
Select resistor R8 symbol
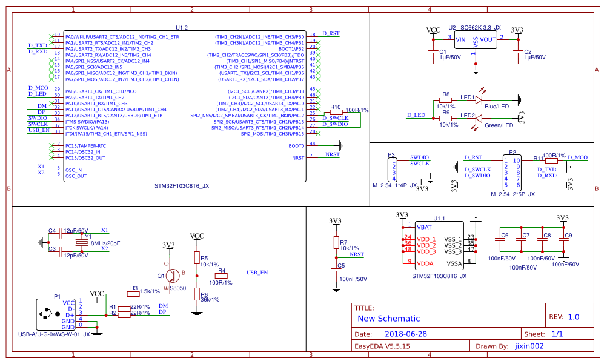click(x=446, y=100)
